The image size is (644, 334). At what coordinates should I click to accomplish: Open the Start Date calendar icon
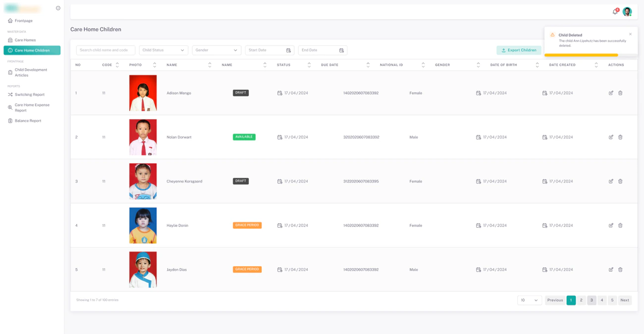(288, 50)
